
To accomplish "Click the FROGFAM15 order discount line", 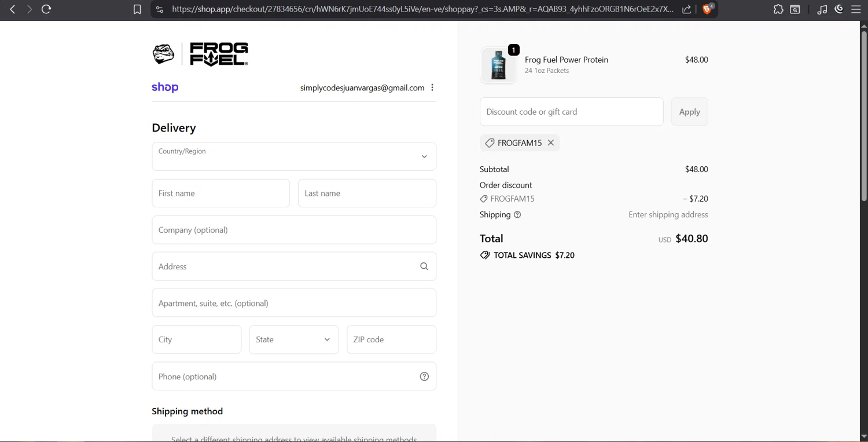I will [x=512, y=199].
